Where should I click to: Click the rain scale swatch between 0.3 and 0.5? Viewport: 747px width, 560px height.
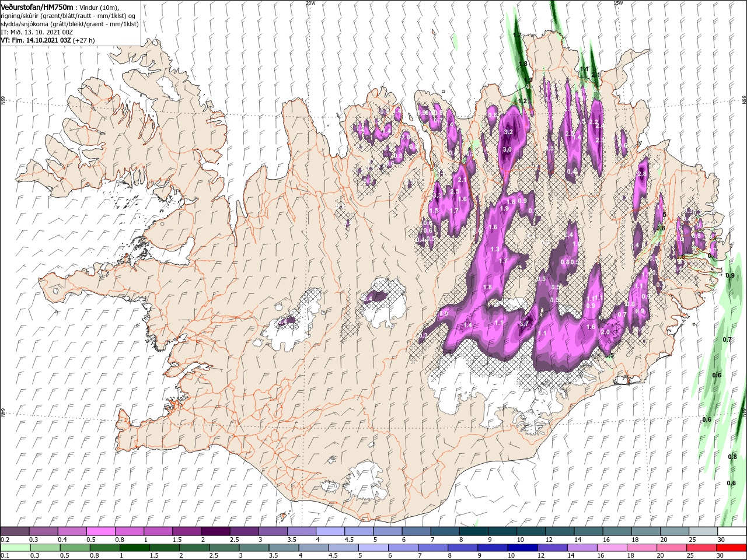[44, 547]
